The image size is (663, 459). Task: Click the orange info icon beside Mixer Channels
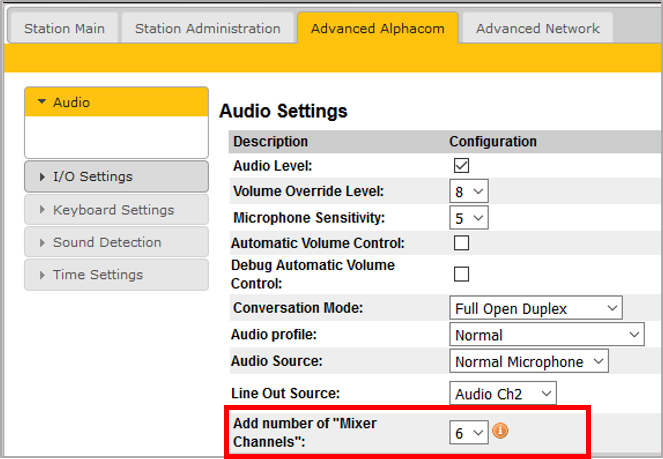[x=500, y=432]
